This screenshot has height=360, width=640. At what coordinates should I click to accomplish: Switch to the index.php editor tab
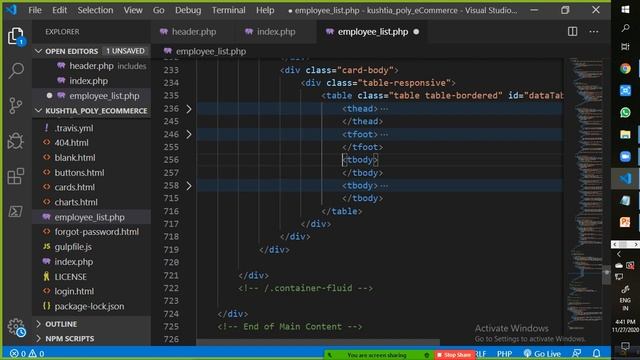coord(276,32)
